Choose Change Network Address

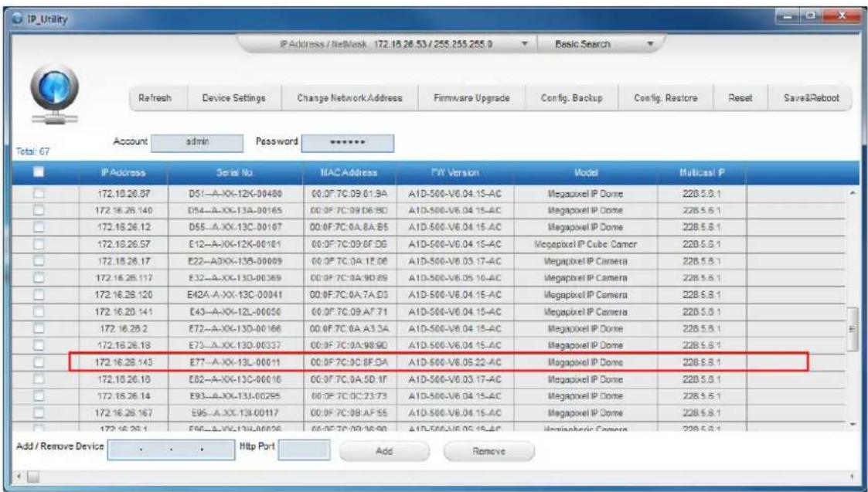(x=350, y=98)
